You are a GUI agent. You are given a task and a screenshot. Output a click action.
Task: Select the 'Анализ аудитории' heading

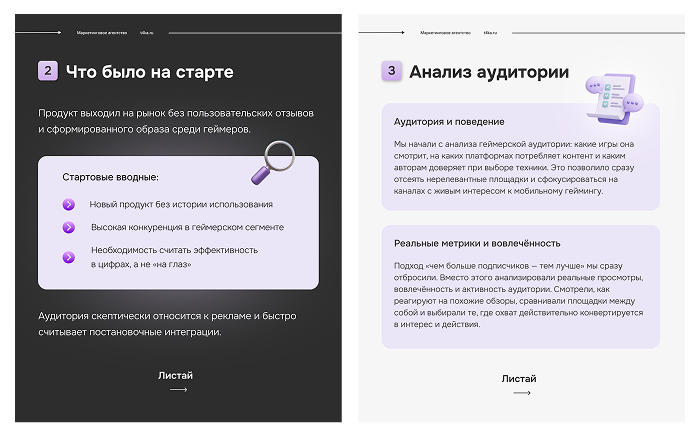point(489,72)
